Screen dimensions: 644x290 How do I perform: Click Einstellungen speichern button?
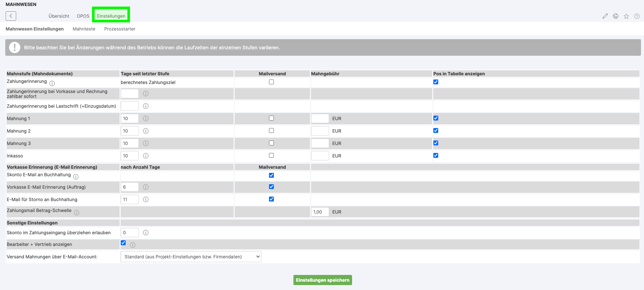(x=322, y=280)
